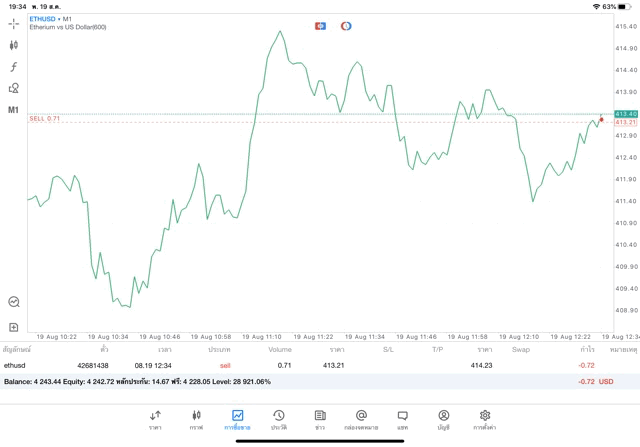Select the crosshair cursor tool
The height and width of the screenshot is (447, 640).
[x=14, y=23]
